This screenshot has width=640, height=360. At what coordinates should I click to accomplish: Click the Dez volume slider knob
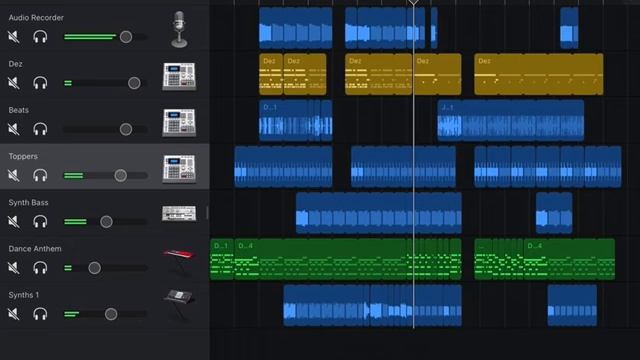pos(134,83)
